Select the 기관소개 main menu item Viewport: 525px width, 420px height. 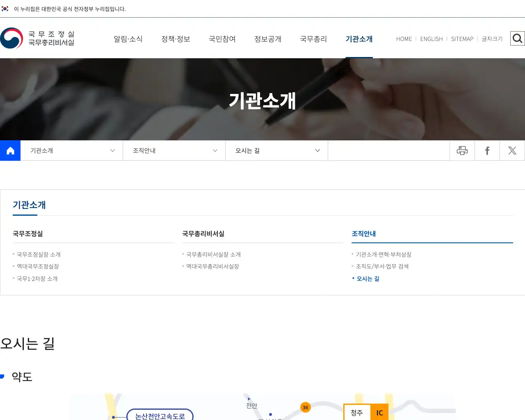[x=359, y=39]
